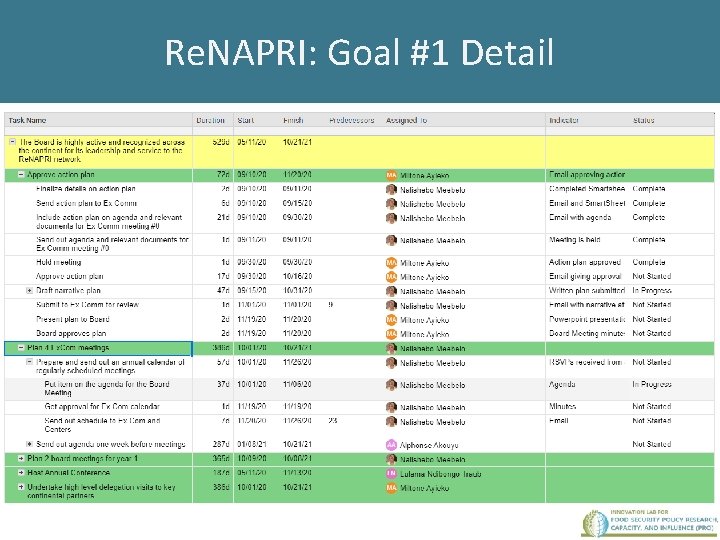Click Nalishebo avatar in Draft narrative plan row

point(391,291)
